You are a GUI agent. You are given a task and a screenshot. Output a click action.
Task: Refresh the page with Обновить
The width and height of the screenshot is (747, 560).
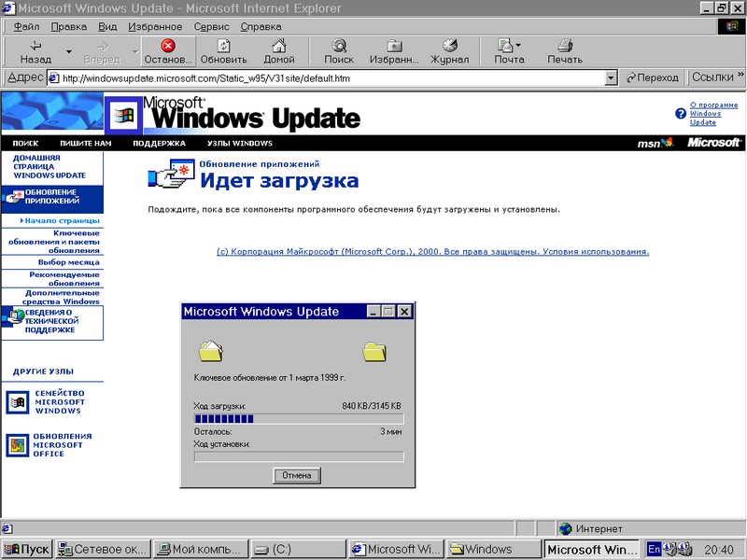pos(223,52)
